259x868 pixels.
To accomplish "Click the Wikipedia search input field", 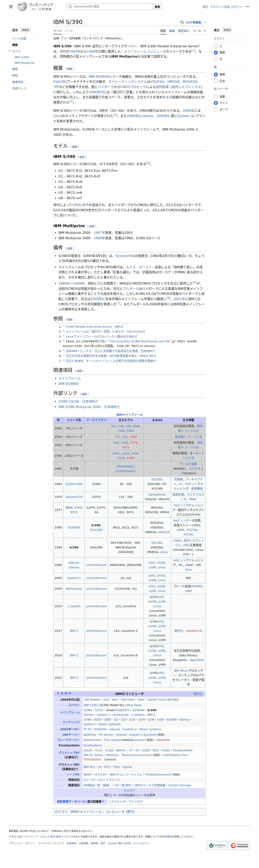I will coord(109,6).
